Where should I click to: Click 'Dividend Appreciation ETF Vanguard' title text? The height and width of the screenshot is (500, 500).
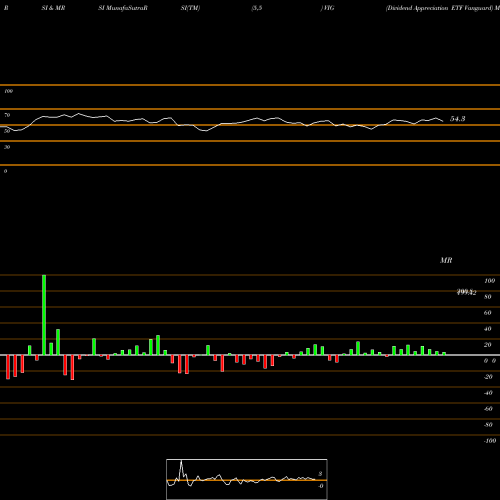click(439, 8)
